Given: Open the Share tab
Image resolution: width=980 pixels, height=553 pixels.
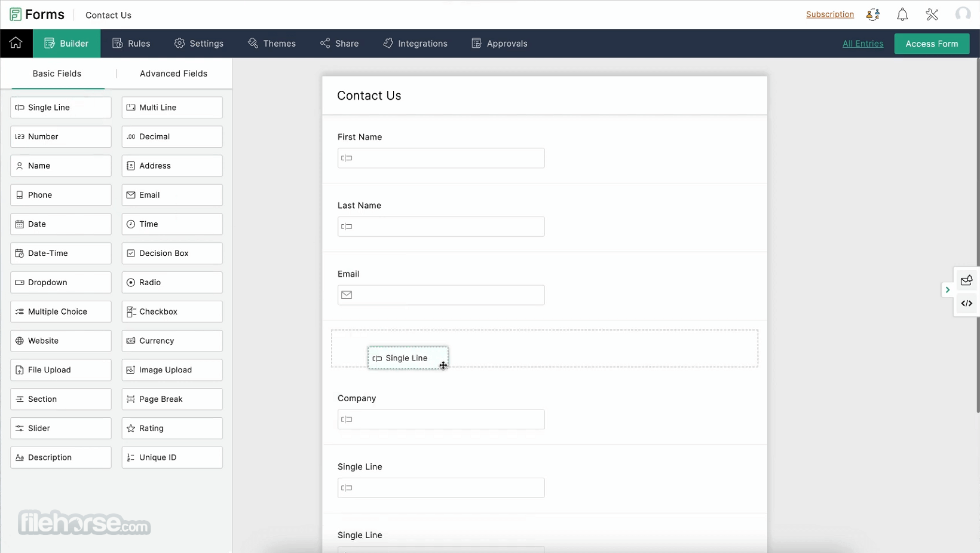Looking at the screenshot, I should 339,43.
